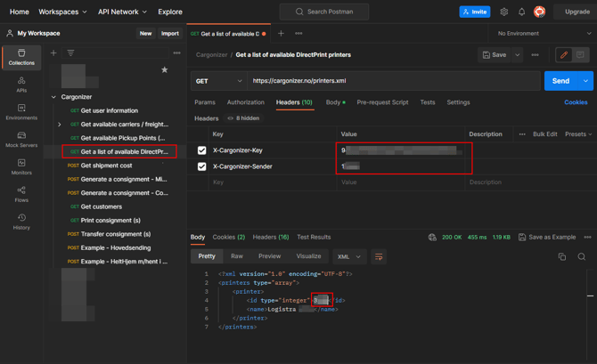The image size is (597, 364).
Task: Collapse the Cargonizer collection
Action: [53, 97]
